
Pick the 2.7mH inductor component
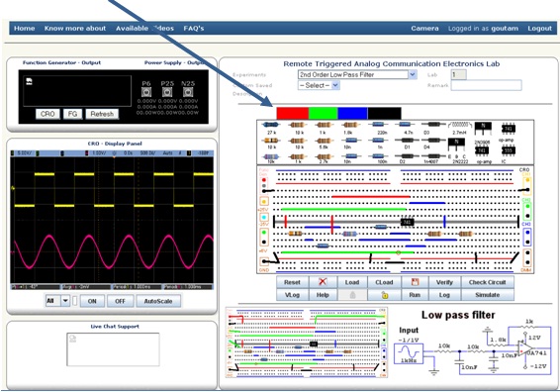(460, 125)
